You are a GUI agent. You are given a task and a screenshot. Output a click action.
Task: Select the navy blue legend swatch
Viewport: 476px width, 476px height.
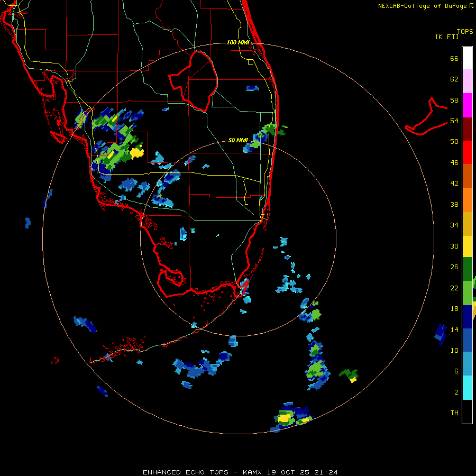467,317
